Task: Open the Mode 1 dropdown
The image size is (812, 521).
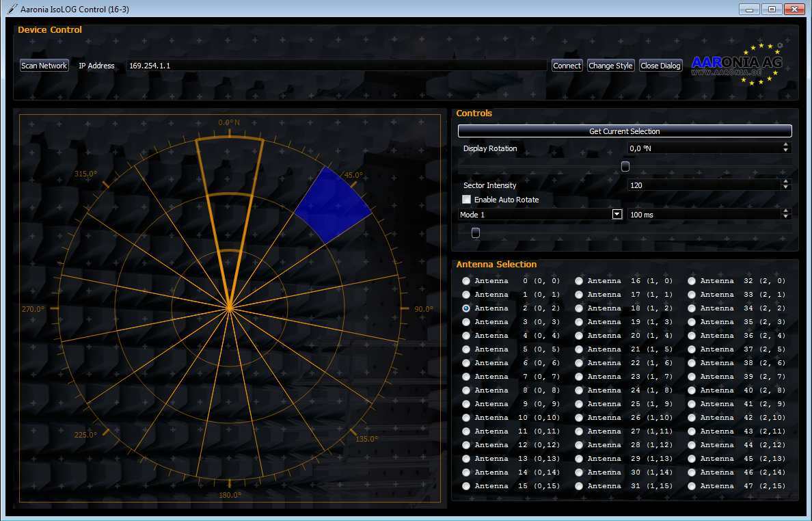Action: click(617, 214)
